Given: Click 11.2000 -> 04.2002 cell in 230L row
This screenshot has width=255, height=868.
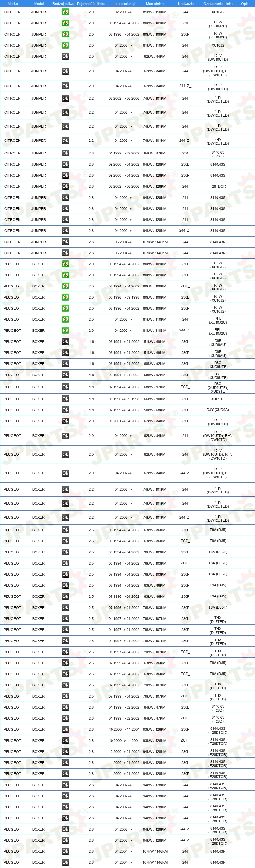Looking at the screenshot, I should coord(124,763).
